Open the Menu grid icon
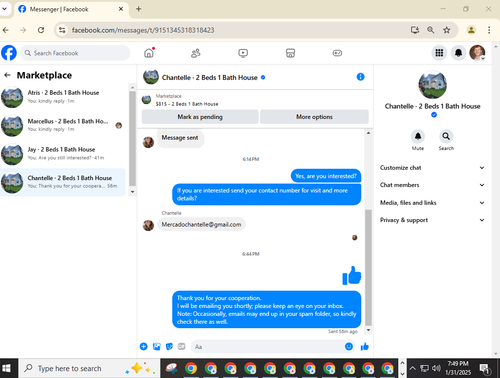Viewport: 500px width, 378px height. [439, 53]
